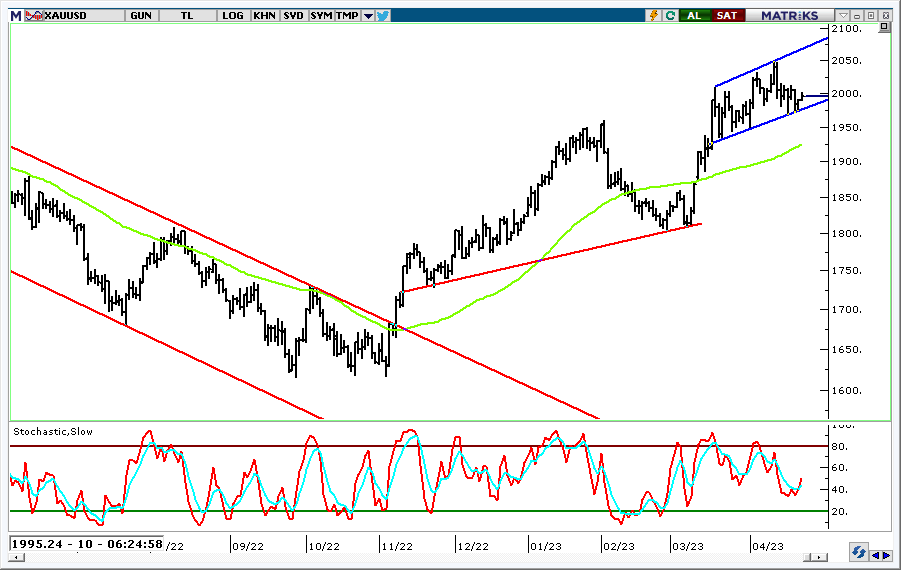
Task: Open the TL currency selector
Action: [x=188, y=15]
